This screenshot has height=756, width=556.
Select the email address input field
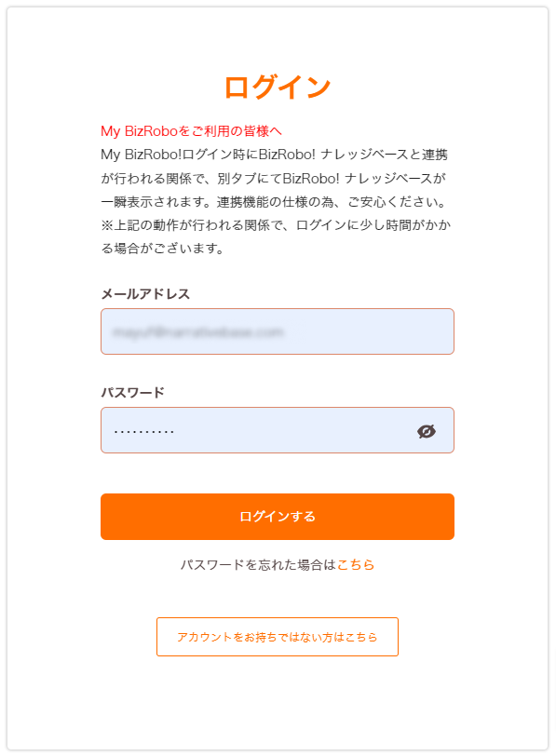point(278,331)
